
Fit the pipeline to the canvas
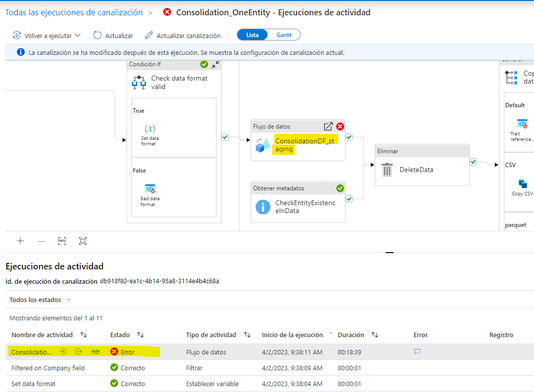coord(83,241)
